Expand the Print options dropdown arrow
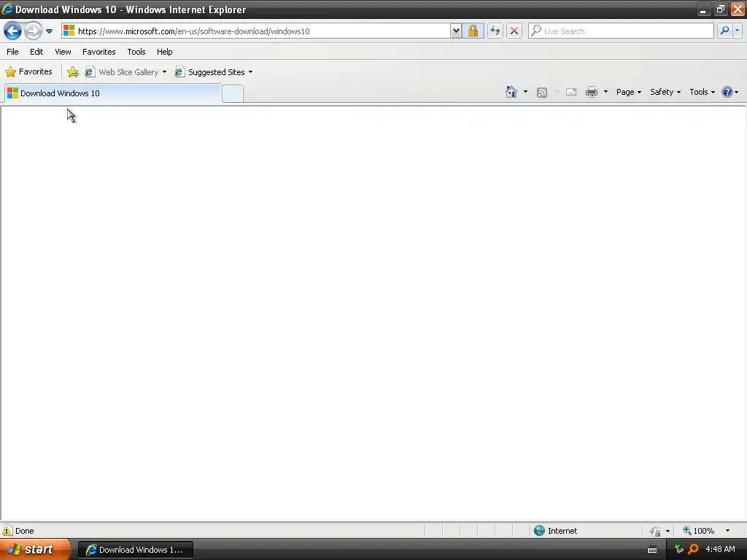This screenshot has width=747, height=560. tap(605, 92)
